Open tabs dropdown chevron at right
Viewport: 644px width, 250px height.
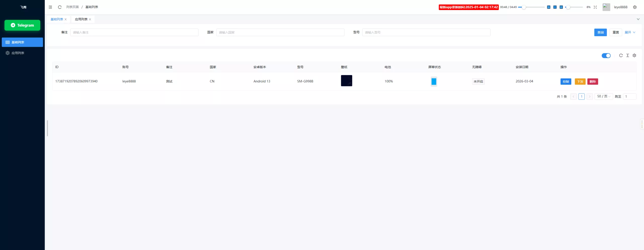pyautogui.click(x=638, y=19)
